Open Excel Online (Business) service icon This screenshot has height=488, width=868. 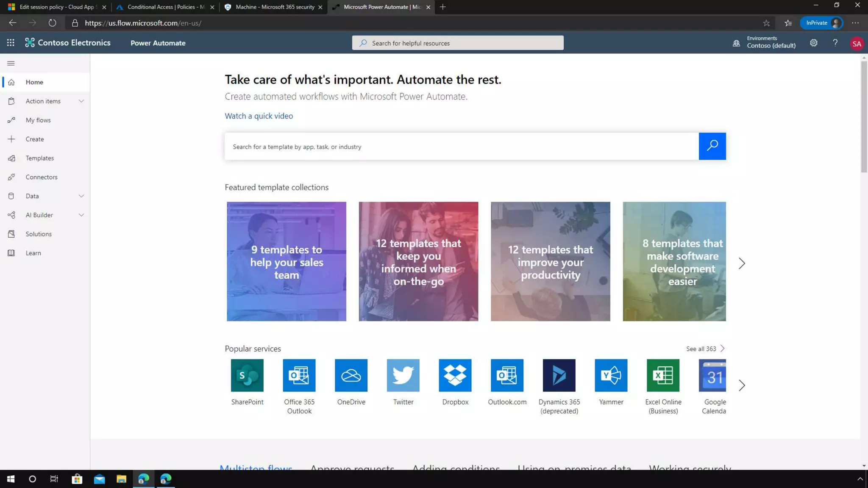[663, 375]
